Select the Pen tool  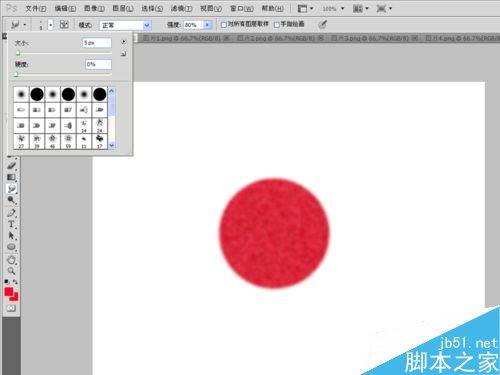(x=11, y=213)
